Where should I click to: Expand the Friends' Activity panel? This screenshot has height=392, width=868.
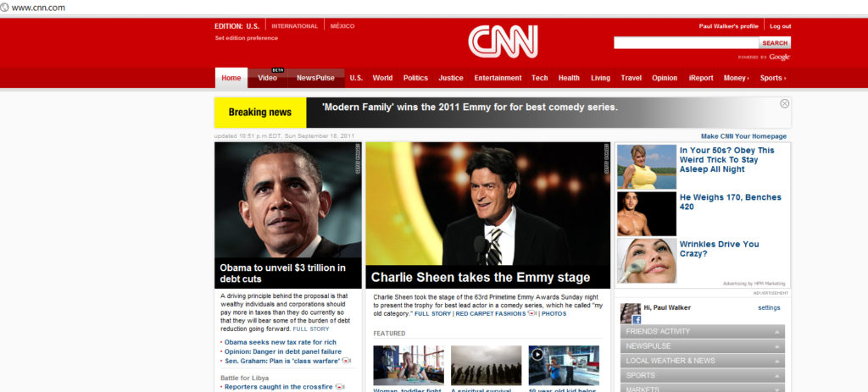click(703, 332)
